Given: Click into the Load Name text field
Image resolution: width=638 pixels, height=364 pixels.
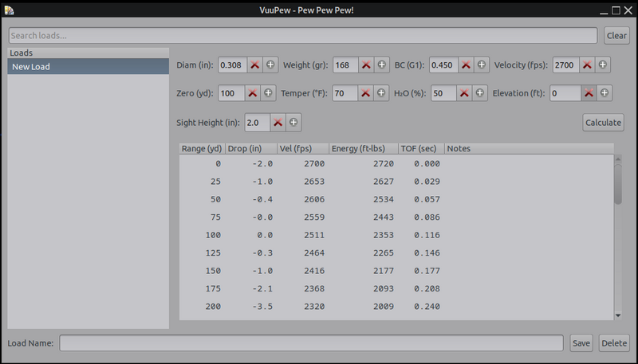Looking at the screenshot, I should [x=311, y=343].
